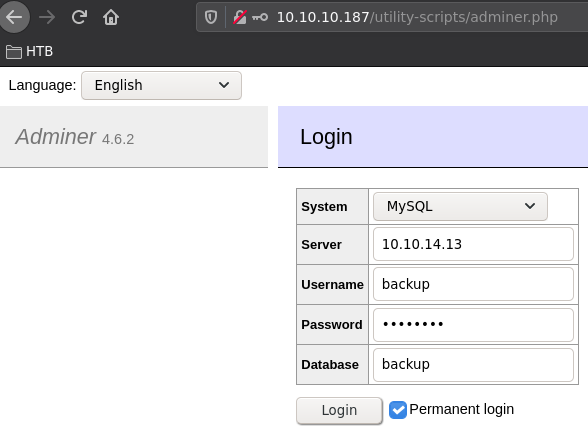Click the Permanent login label text

(461, 409)
